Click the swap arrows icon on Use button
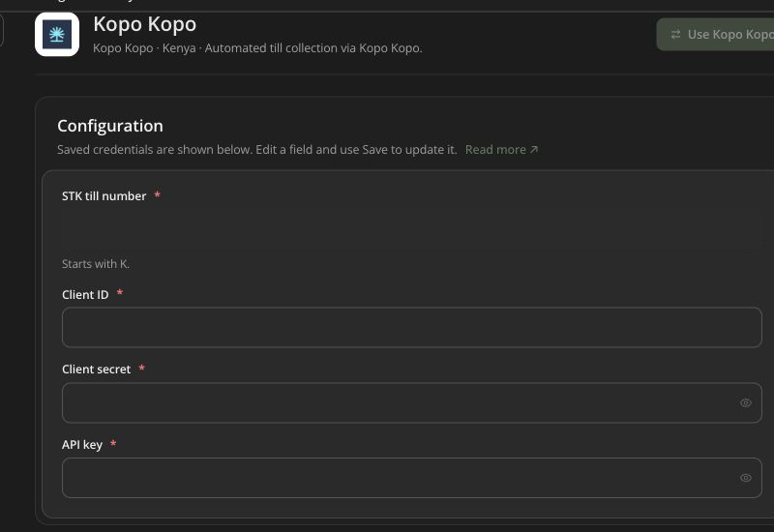The image size is (774, 532). (675, 35)
